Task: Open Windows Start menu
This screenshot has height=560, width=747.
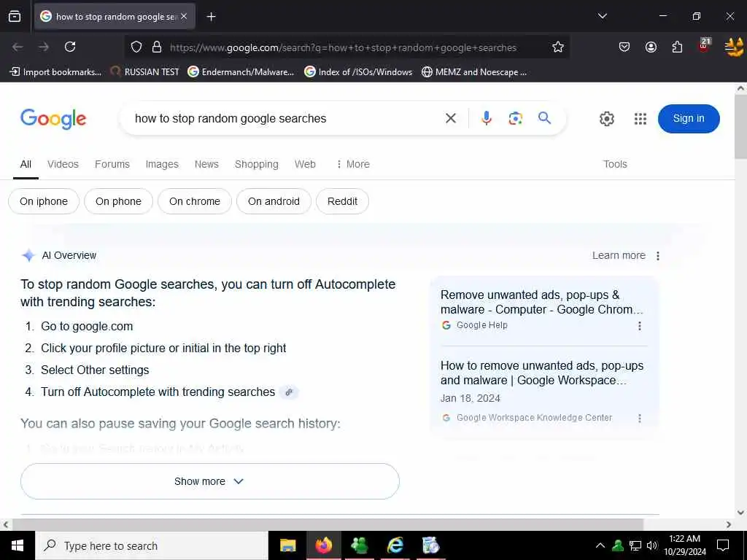Action: [x=18, y=545]
